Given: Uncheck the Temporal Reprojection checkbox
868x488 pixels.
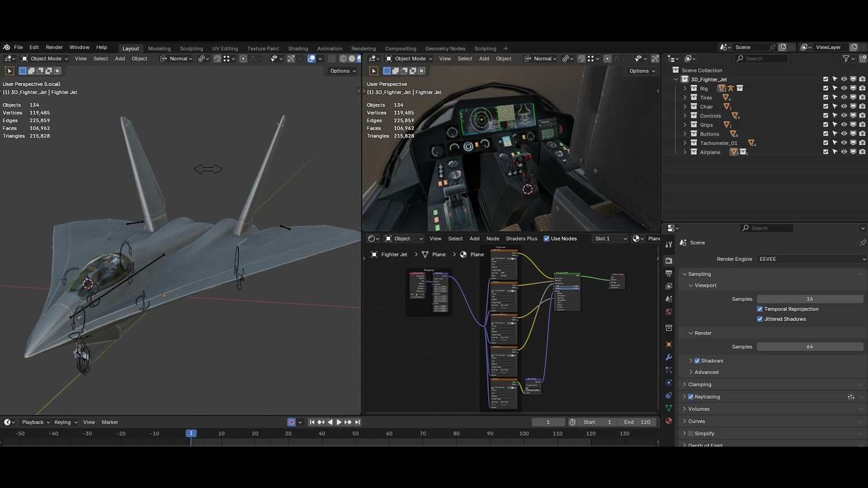Looking at the screenshot, I should (x=760, y=309).
